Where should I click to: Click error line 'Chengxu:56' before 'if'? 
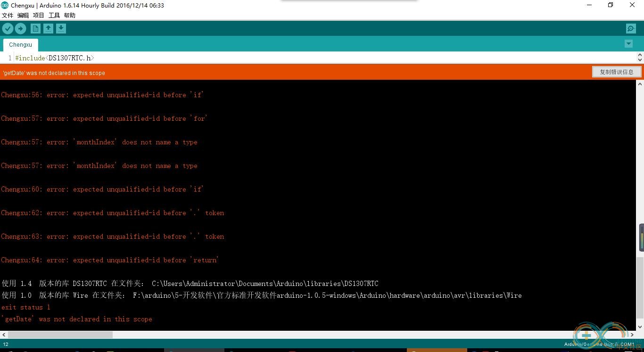coord(102,95)
